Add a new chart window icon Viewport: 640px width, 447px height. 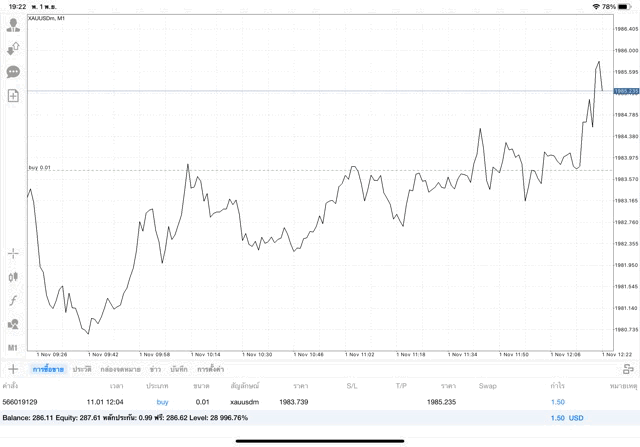[13, 96]
